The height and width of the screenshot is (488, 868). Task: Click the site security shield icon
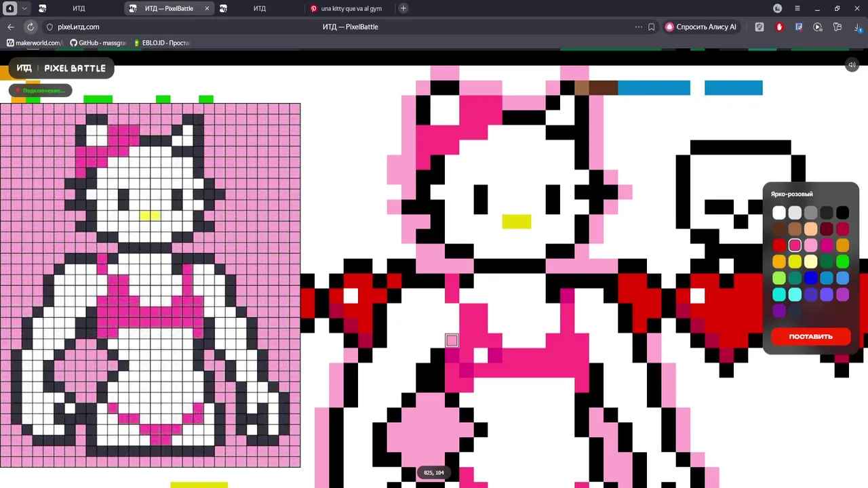pos(50,27)
